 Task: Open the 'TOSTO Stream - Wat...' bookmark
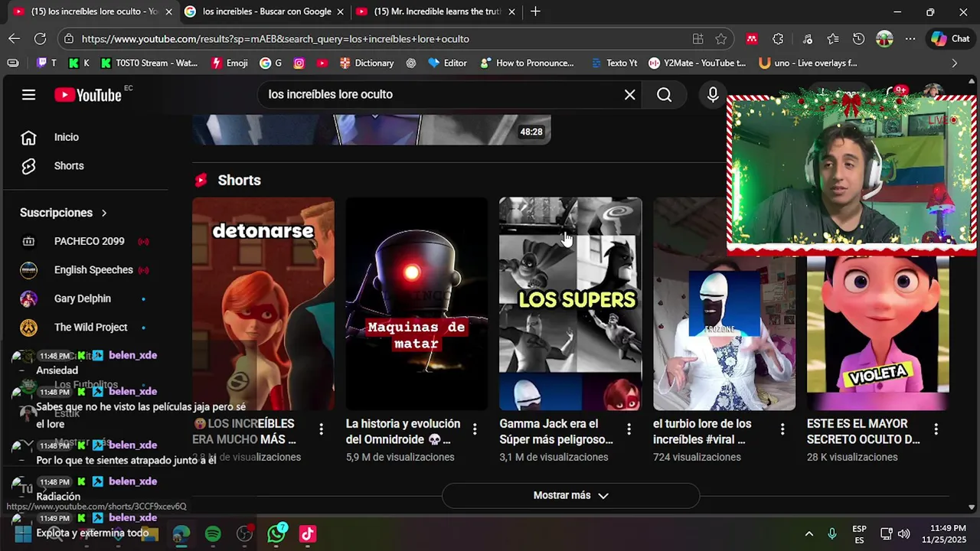[149, 63]
